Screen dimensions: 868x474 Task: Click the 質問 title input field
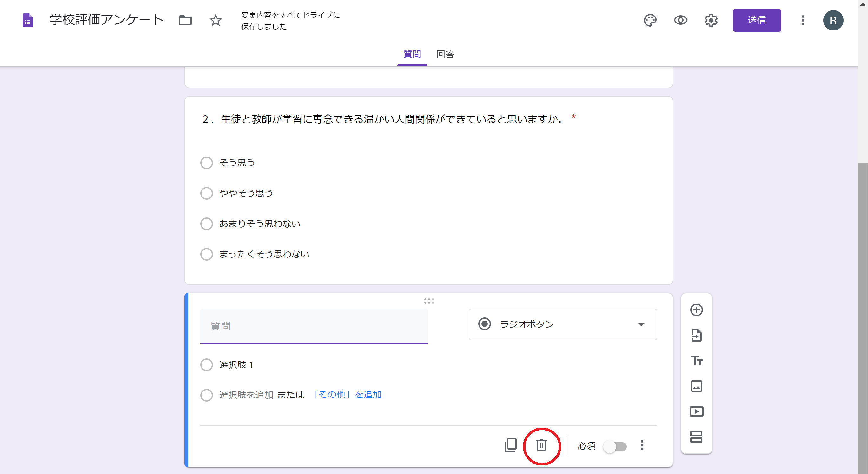[x=314, y=326]
